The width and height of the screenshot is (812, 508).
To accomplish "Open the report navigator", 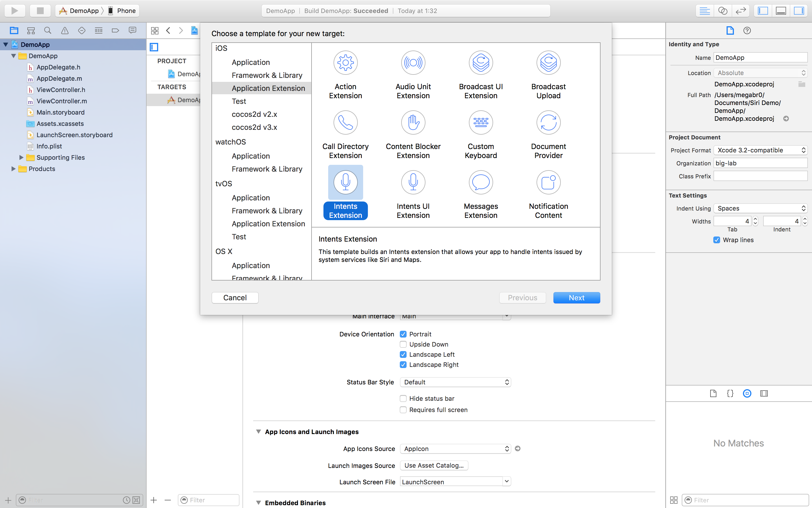I will click(x=133, y=30).
